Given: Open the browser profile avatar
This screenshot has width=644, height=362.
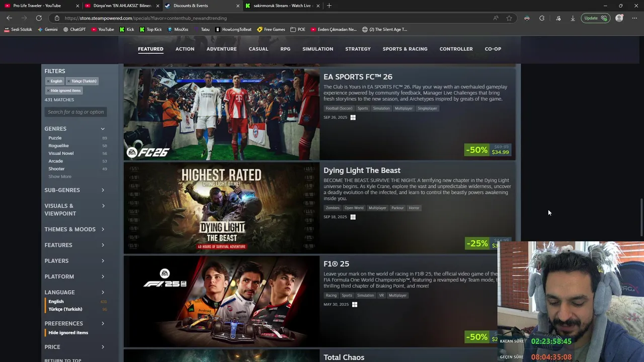Looking at the screenshot, I should 619,18.
